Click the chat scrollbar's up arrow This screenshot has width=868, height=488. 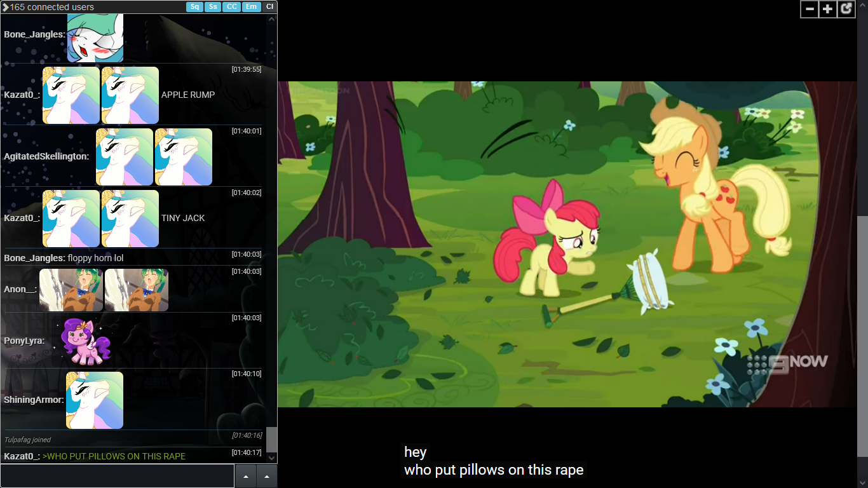point(272,19)
